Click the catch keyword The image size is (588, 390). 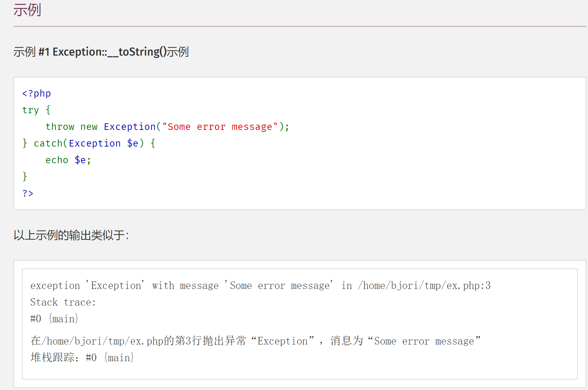pos(48,143)
